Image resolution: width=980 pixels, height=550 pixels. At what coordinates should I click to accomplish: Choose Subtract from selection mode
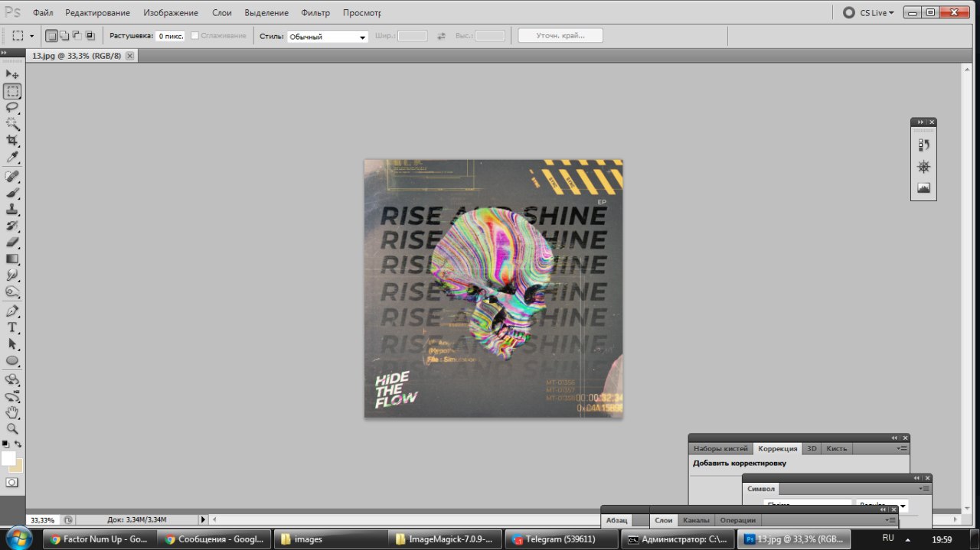[x=77, y=35]
